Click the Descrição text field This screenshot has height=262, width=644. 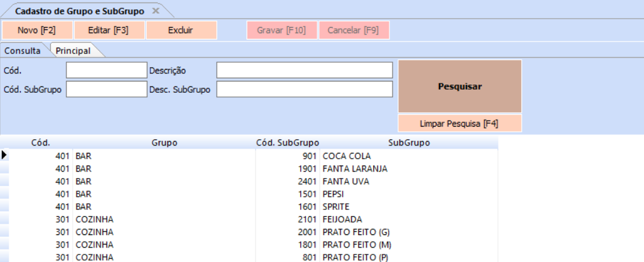304,70
